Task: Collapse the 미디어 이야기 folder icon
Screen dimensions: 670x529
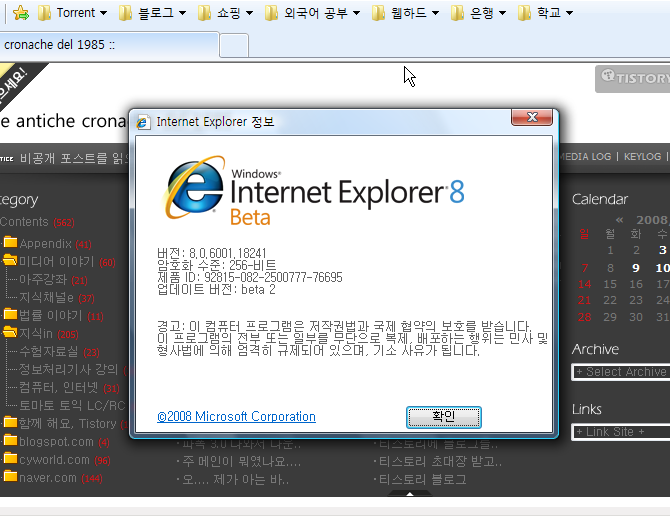Action: (11, 260)
